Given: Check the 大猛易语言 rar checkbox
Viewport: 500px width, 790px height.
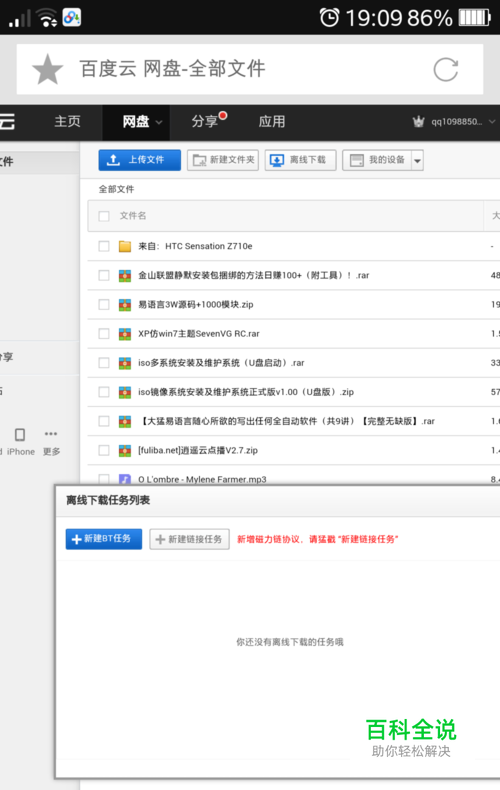Looking at the screenshot, I should point(104,421).
